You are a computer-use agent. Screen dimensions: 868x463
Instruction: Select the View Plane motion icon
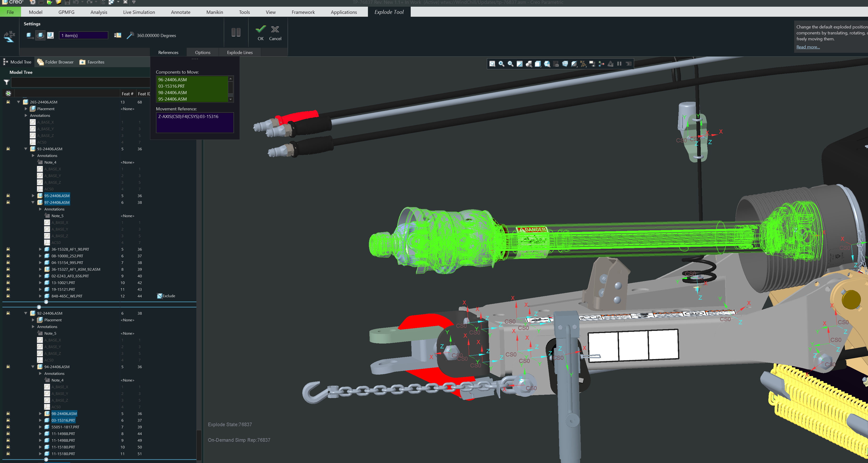50,35
